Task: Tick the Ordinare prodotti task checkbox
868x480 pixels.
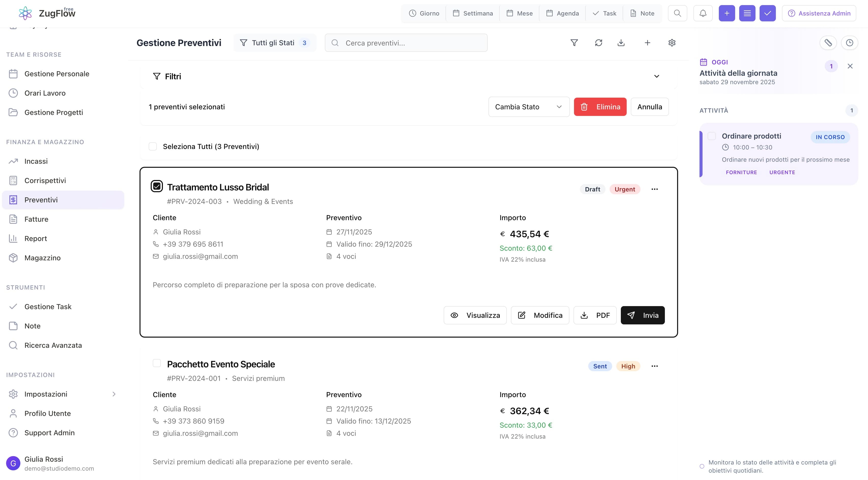Action: point(712,136)
